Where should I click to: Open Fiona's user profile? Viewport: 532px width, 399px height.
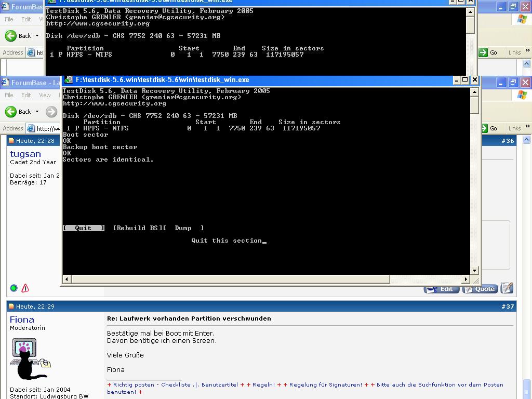tap(22, 320)
